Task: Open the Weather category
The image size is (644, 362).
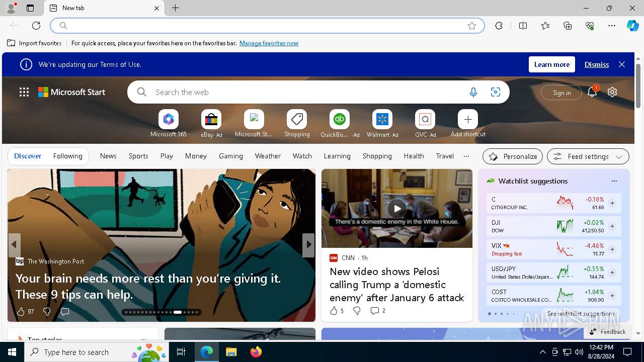Action: pos(268,156)
